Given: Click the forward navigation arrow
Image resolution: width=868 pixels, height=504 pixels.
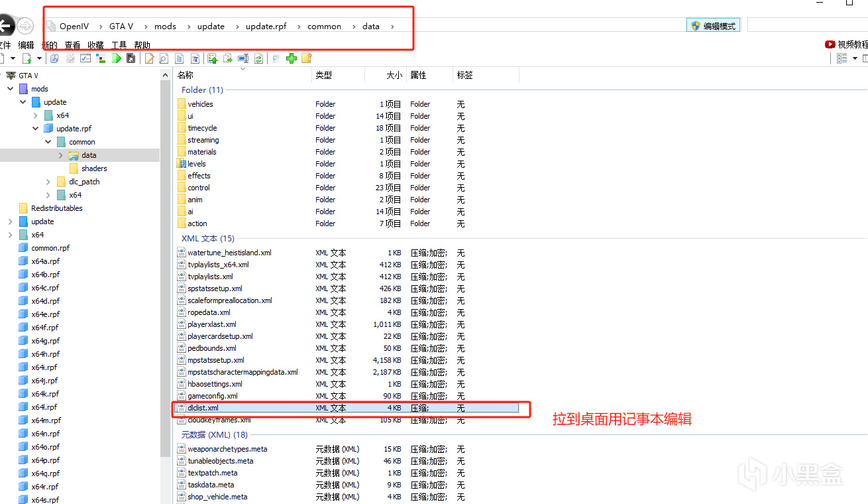Looking at the screenshot, I should pyautogui.click(x=25, y=26).
